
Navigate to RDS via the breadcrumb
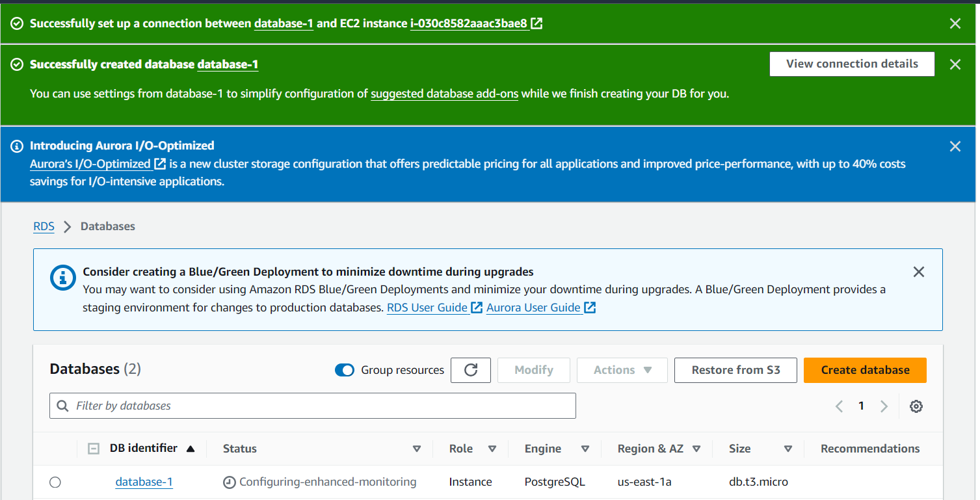point(44,226)
